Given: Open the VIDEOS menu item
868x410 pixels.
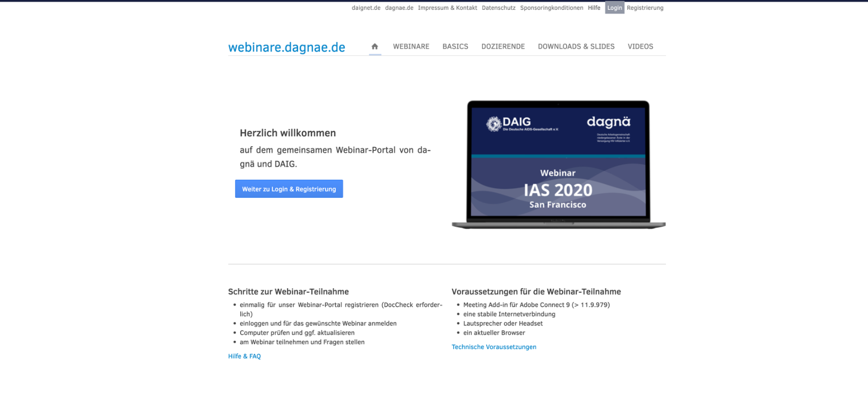Looking at the screenshot, I should point(640,46).
